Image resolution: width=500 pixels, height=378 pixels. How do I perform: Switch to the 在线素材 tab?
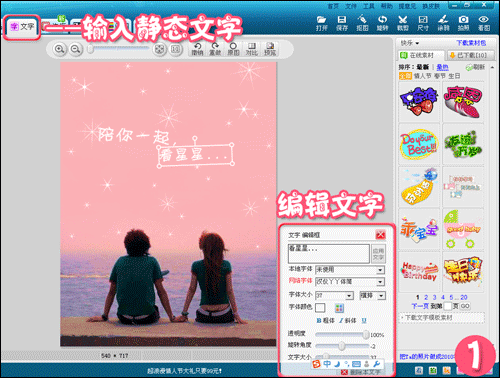point(421,55)
